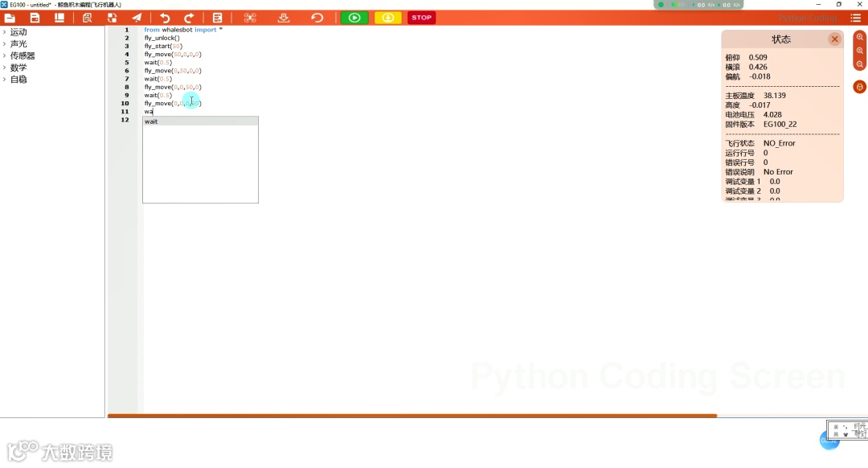Click the paper plane icon
868x468 pixels.
pos(137,18)
